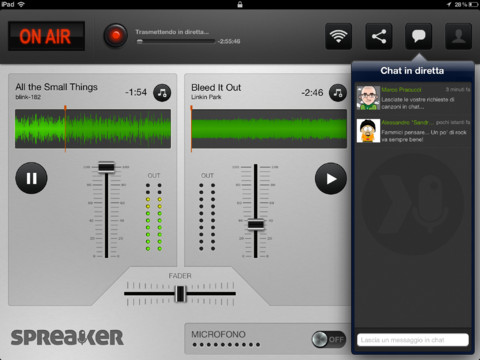Image resolution: width=480 pixels, height=360 pixels.
Task: Switch the Microfono toggle on
Action: [x=328, y=339]
